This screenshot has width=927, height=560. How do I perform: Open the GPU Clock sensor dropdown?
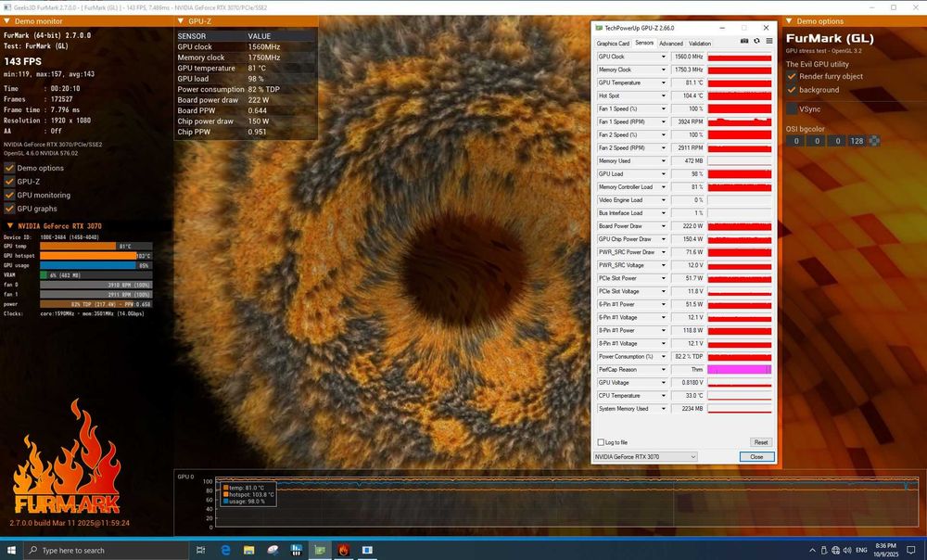click(664, 57)
